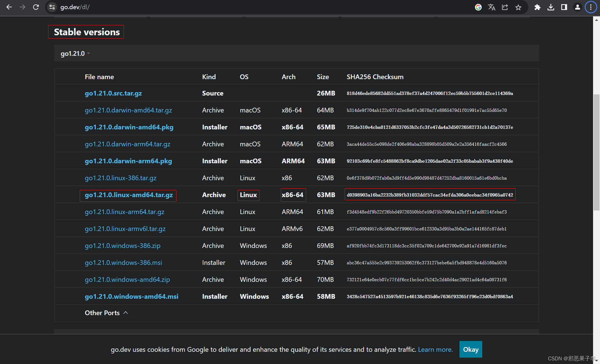Download go1.21.0.src.tar.gz source archive

coord(113,93)
